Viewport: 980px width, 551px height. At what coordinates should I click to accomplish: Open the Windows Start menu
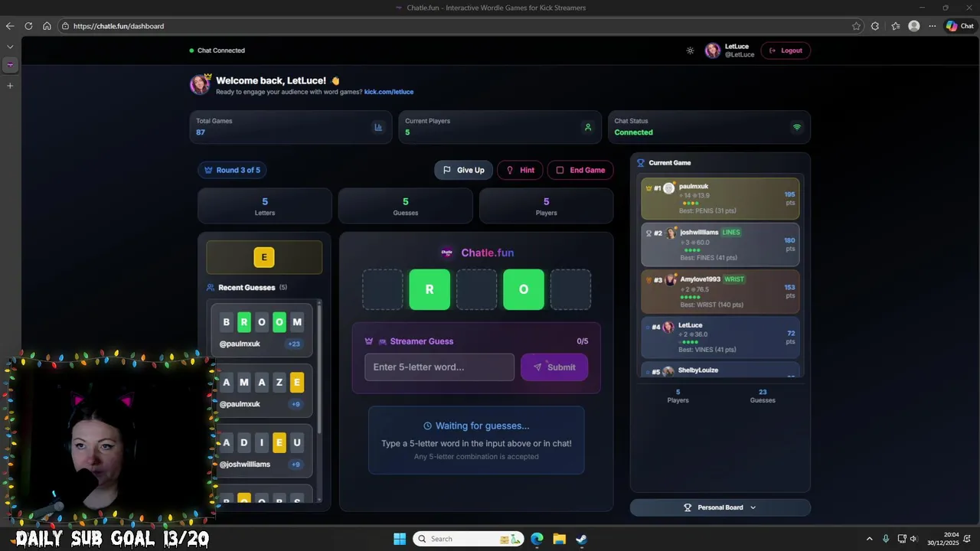click(x=400, y=539)
